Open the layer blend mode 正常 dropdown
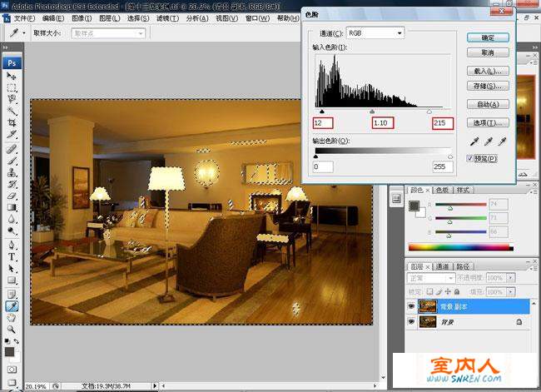The image size is (541, 392). click(431, 278)
